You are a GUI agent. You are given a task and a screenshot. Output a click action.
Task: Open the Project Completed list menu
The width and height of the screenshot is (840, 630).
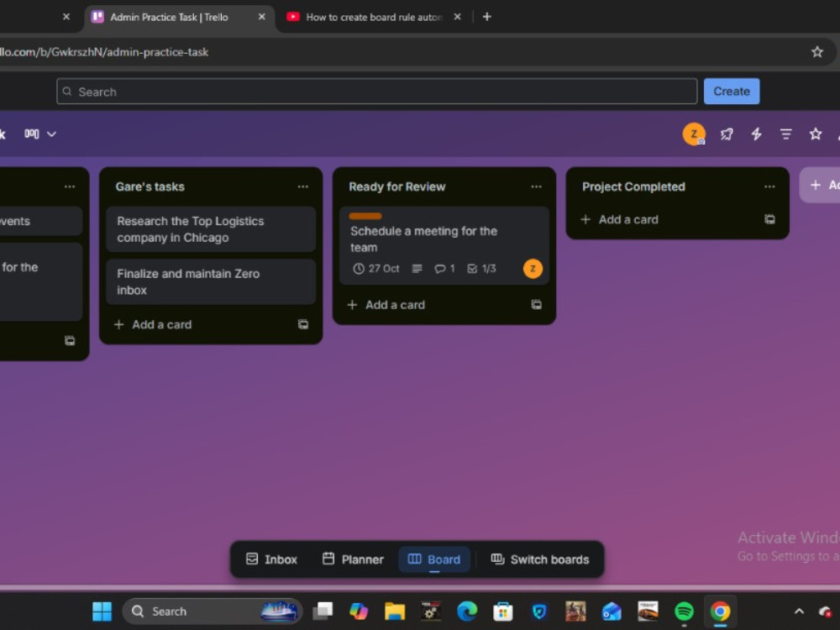pos(769,186)
